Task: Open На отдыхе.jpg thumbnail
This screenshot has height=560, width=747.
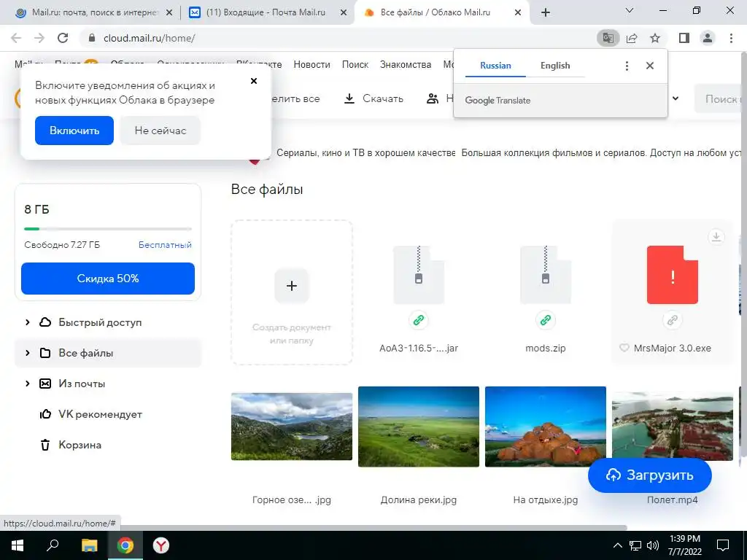Action: tap(546, 427)
